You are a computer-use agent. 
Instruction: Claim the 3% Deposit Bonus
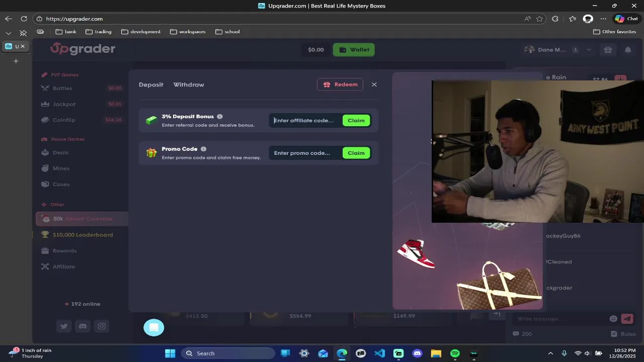click(x=356, y=120)
